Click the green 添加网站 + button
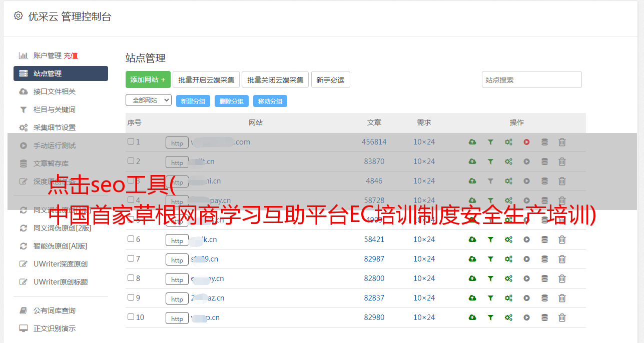Image resolution: width=644 pixels, height=343 pixels. [x=148, y=79]
